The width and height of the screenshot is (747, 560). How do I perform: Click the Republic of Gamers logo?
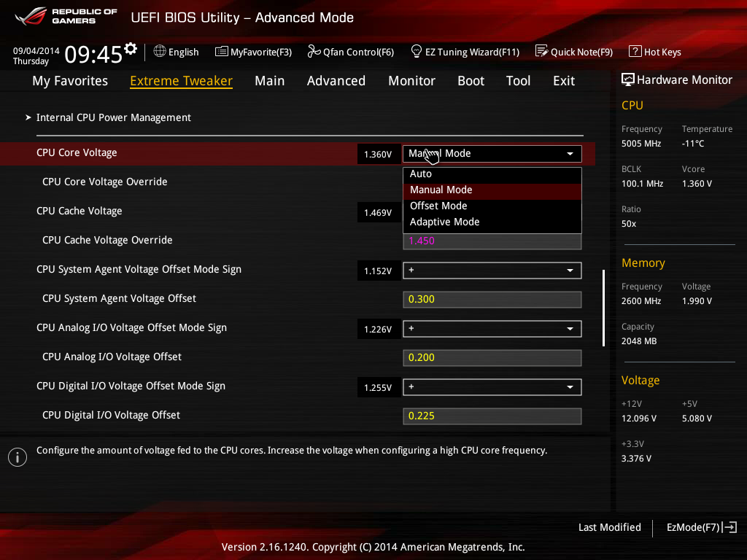(66, 17)
